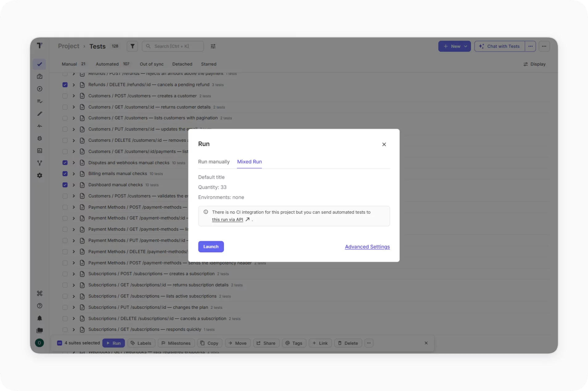Click the search tests field
The image size is (588, 391).
click(173, 46)
